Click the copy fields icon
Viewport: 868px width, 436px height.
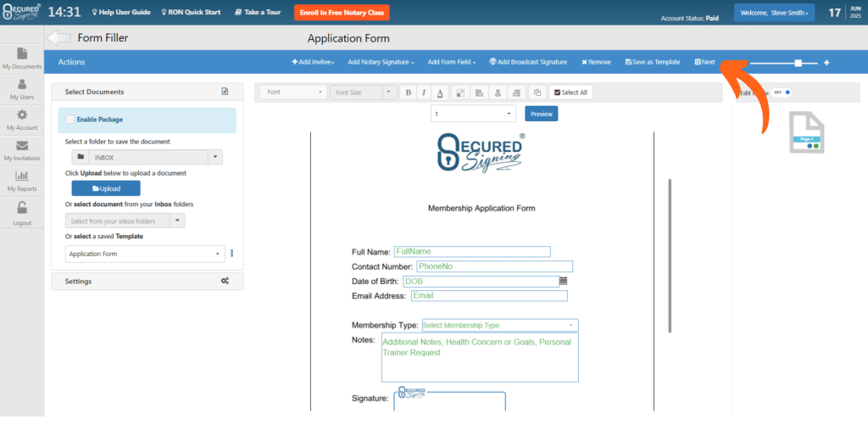pyautogui.click(x=537, y=92)
